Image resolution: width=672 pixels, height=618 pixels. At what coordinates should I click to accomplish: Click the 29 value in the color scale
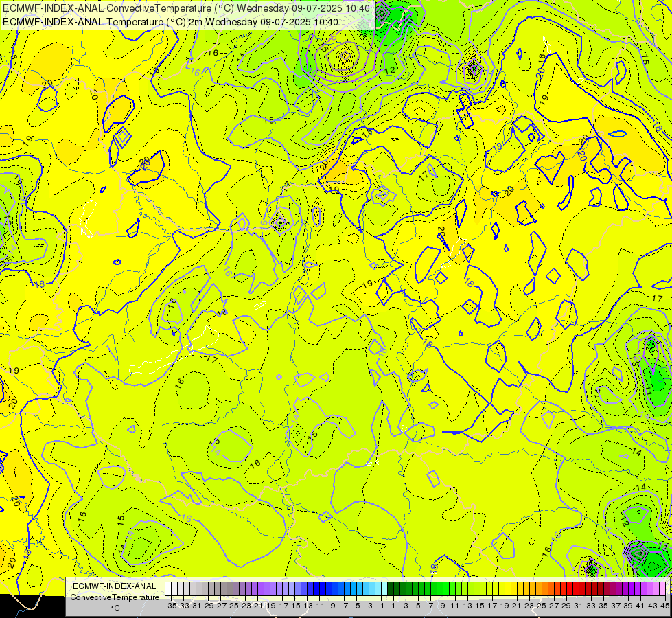(566, 606)
